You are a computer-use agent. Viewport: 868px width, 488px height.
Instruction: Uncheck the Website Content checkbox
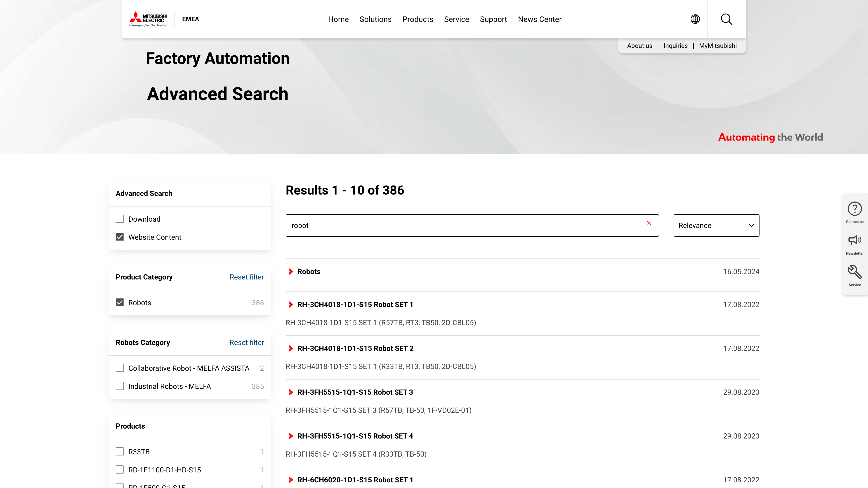(x=120, y=237)
